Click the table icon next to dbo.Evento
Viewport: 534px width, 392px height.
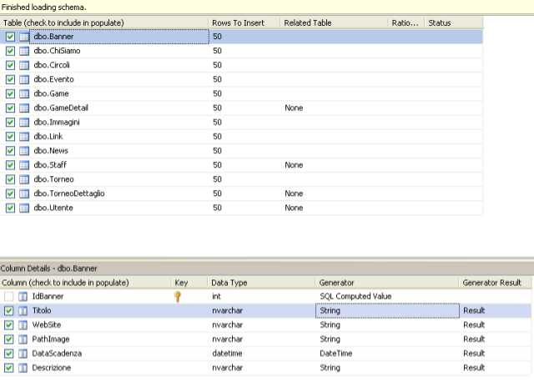click(x=24, y=79)
